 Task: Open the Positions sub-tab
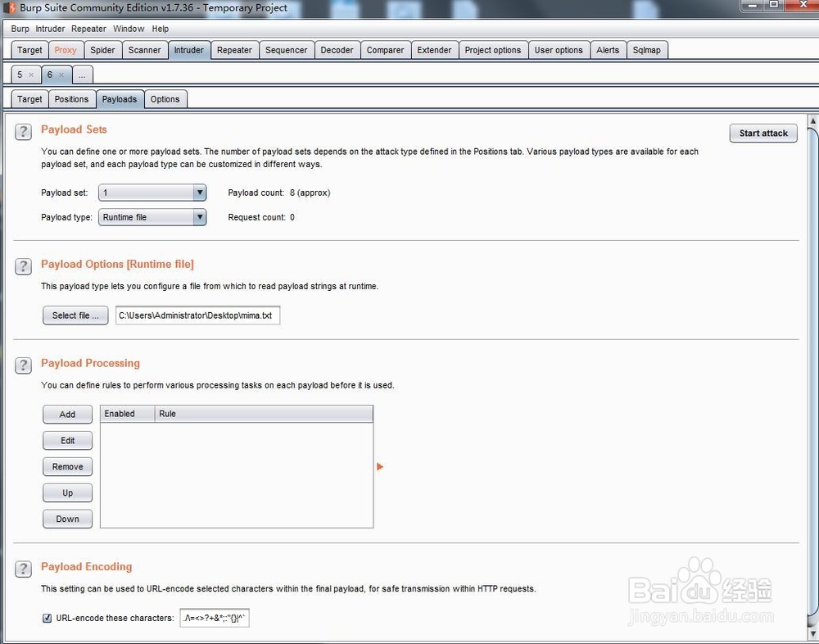[71, 99]
